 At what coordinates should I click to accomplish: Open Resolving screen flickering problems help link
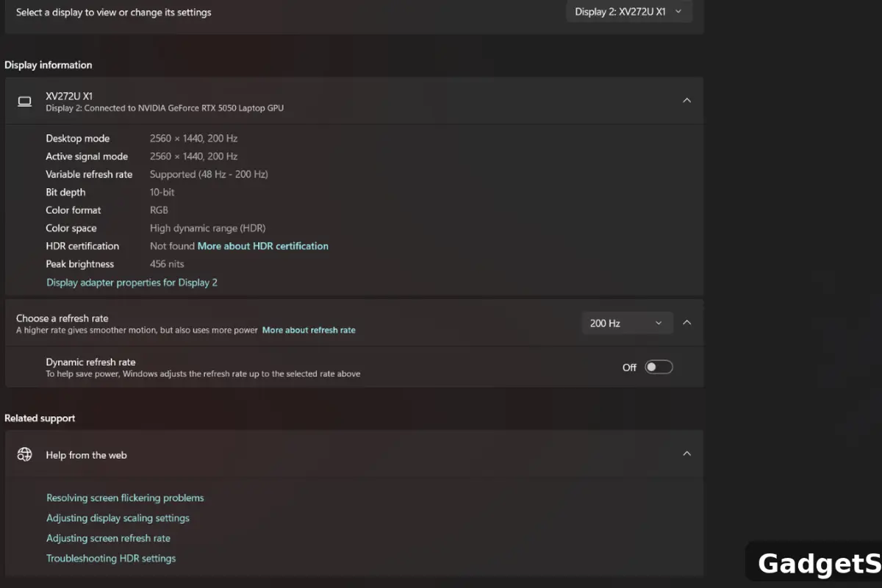tap(125, 498)
